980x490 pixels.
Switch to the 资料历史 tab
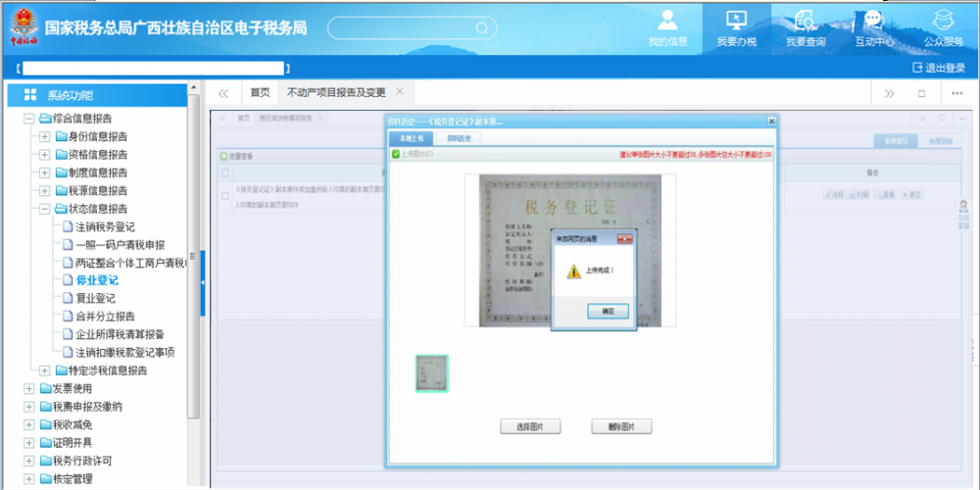(459, 139)
